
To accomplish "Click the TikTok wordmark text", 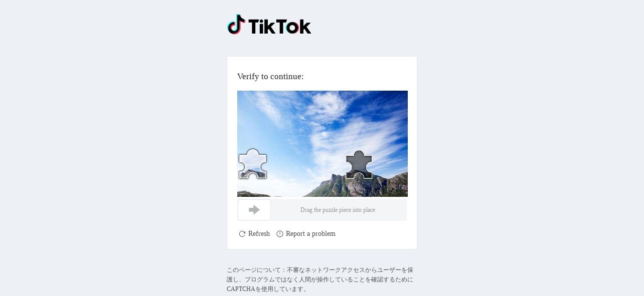I will click(x=280, y=26).
